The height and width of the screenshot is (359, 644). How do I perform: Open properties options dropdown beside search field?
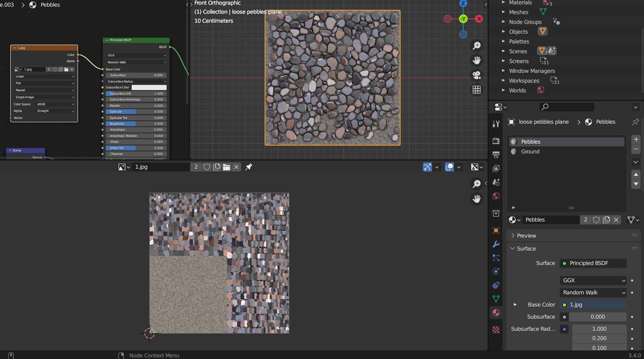635,107
